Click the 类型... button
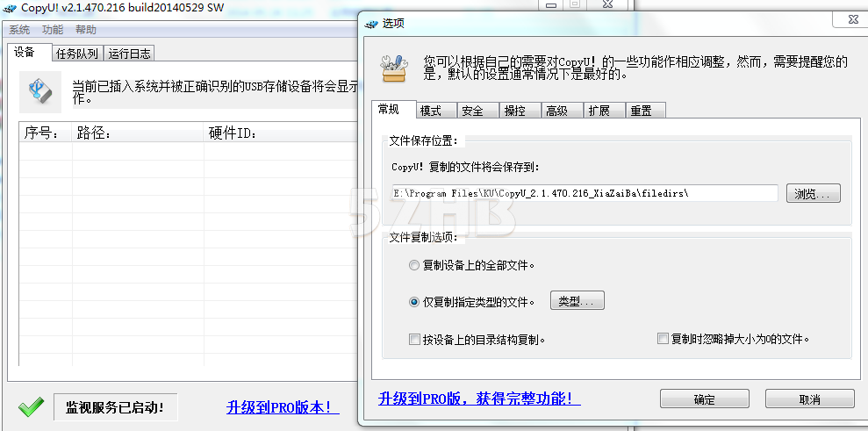Image resolution: width=868 pixels, height=431 pixels. pos(577,301)
